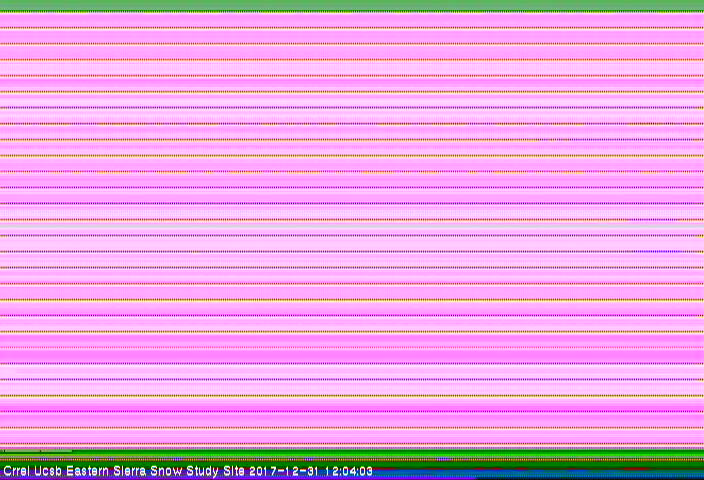
Task: Select the word "Eastern" in the overlay text
Action: 88,471
